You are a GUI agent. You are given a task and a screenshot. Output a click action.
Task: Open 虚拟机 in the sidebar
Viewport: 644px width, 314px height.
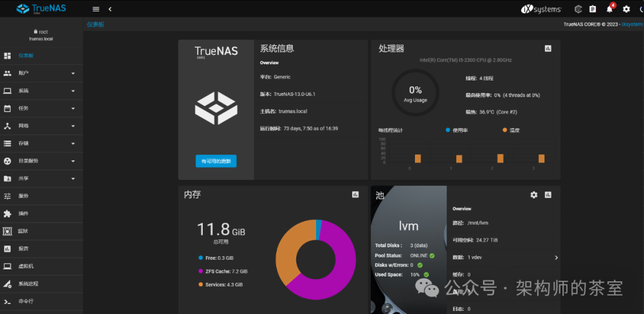[42, 266]
